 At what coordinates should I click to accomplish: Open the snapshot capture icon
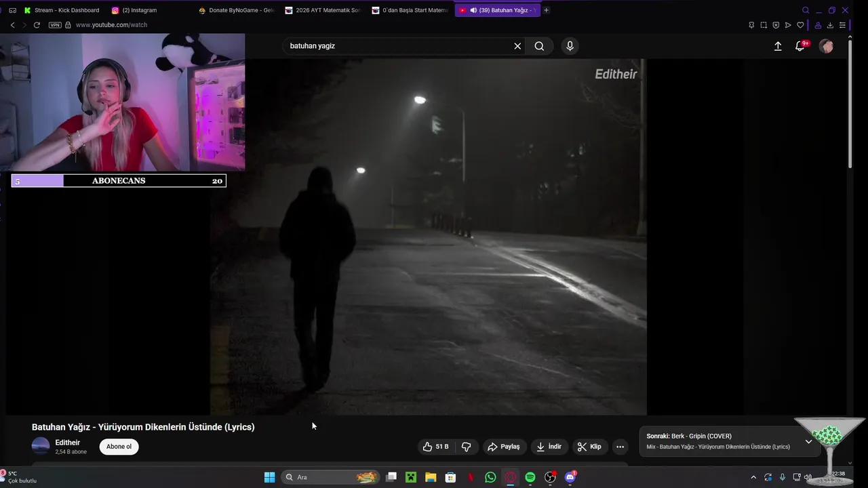pyautogui.click(x=764, y=25)
